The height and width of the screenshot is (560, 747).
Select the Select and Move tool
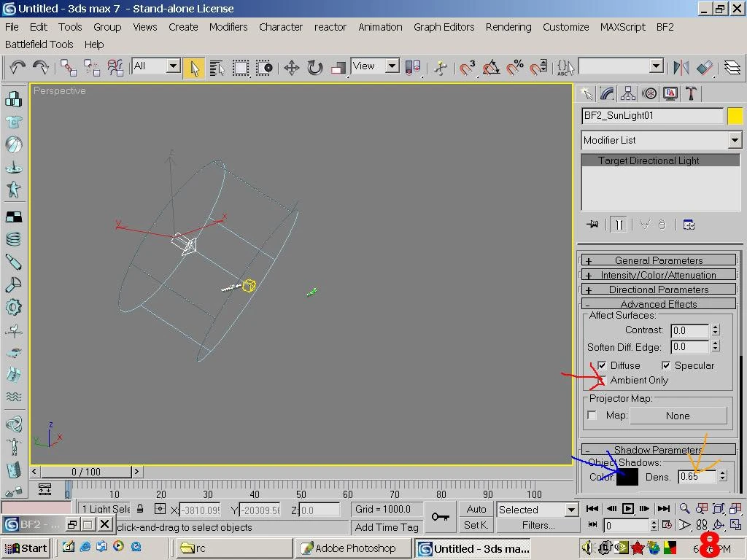(x=291, y=68)
